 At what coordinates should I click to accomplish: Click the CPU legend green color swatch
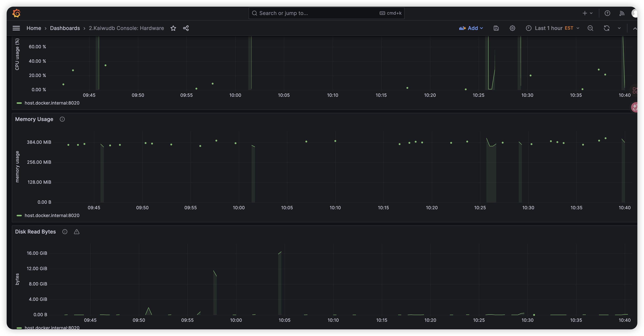click(19, 103)
